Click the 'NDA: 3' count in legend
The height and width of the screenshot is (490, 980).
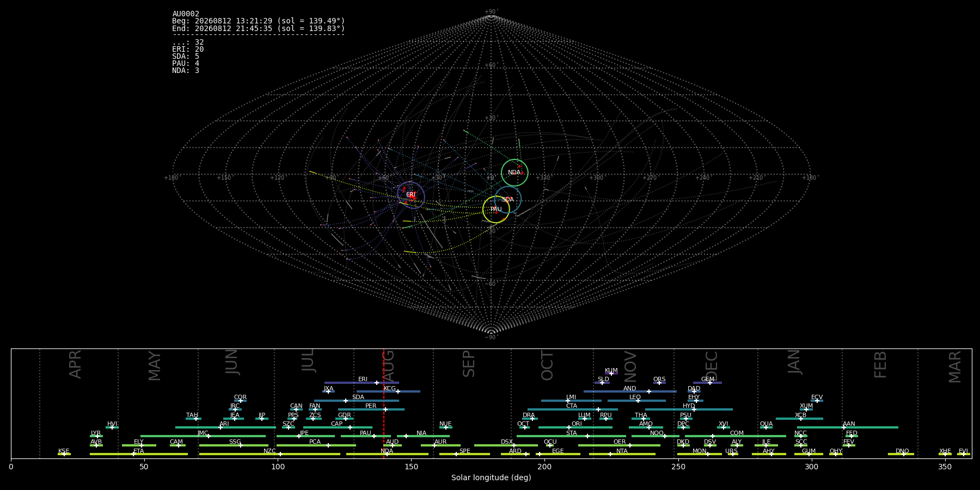[x=186, y=71]
